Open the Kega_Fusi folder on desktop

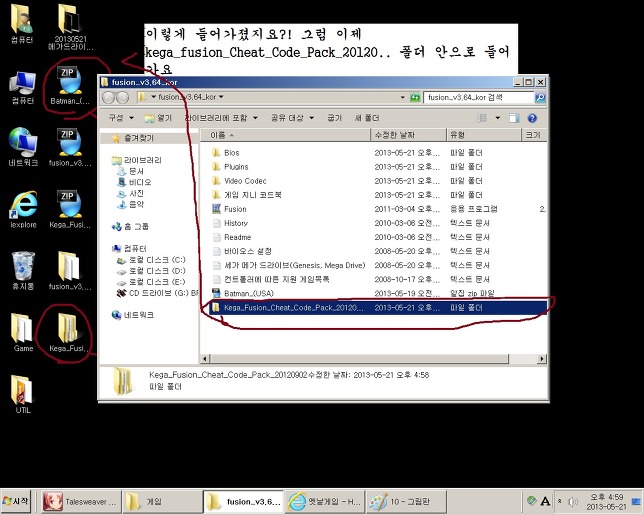(x=68, y=332)
